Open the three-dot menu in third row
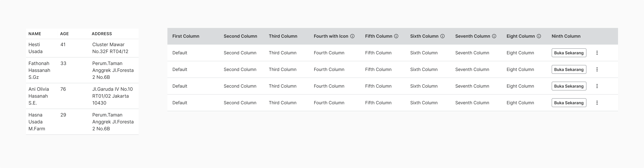Image resolution: width=644 pixels, height=168 pixels. [x=597, y=86]
